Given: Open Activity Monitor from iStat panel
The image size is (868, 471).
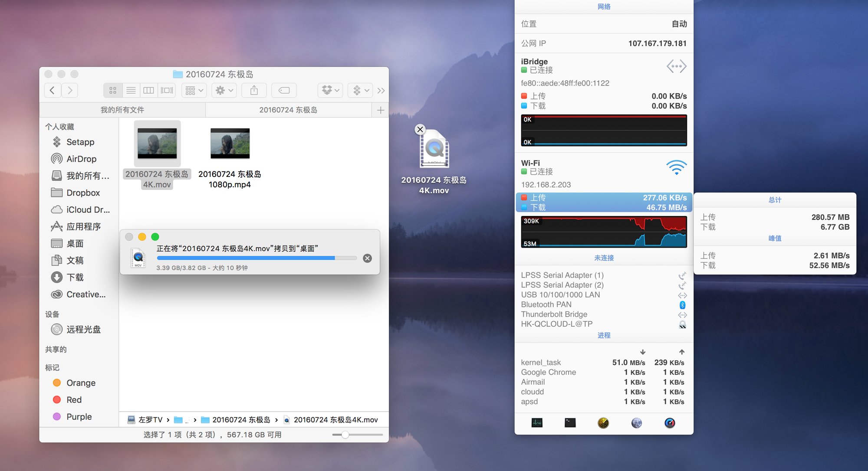Looking at the screenshot, I should 537,423.
